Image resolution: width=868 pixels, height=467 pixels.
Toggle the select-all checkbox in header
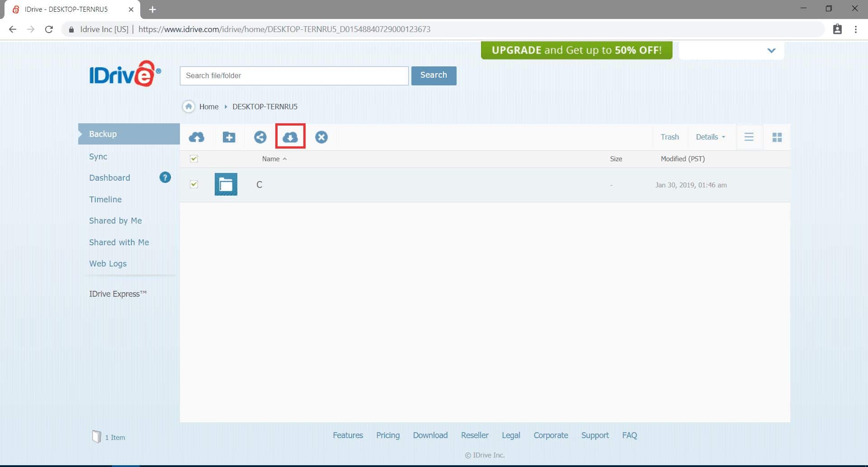click(x=194, y=159)
